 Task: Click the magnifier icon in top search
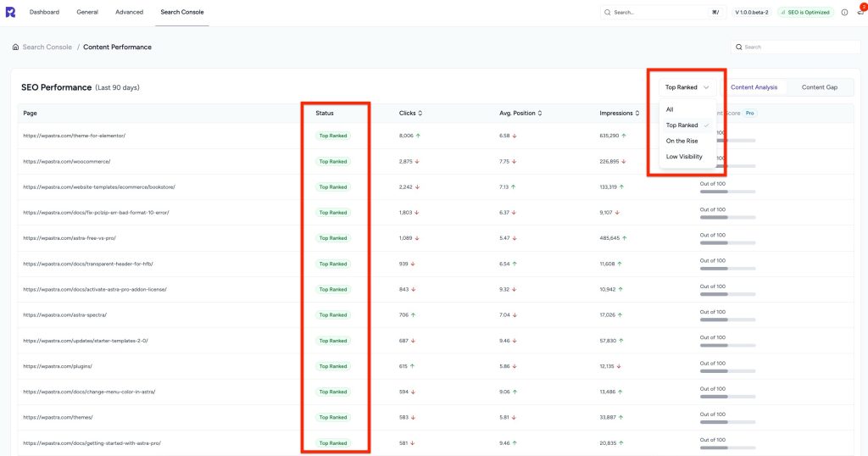pos(608,12)
